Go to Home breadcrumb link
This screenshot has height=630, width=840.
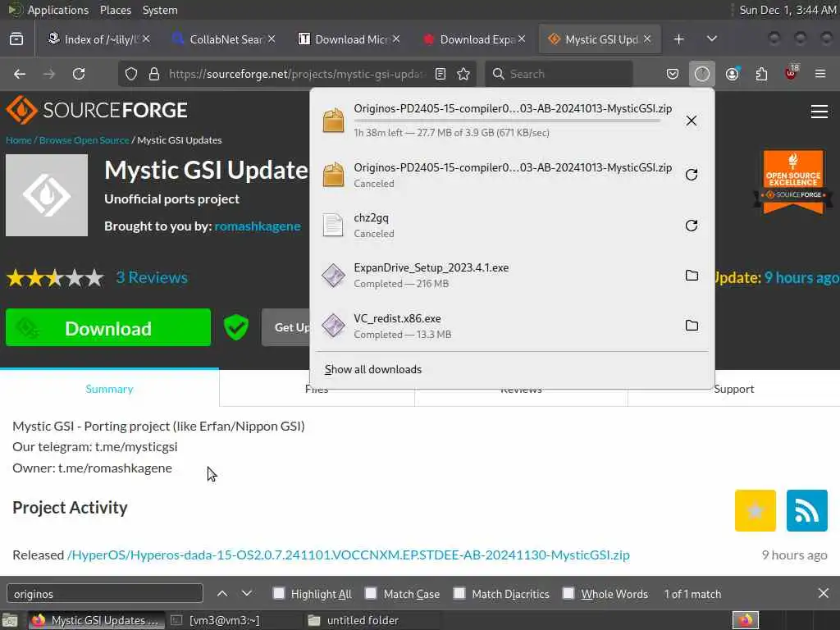tap(19, 139)
